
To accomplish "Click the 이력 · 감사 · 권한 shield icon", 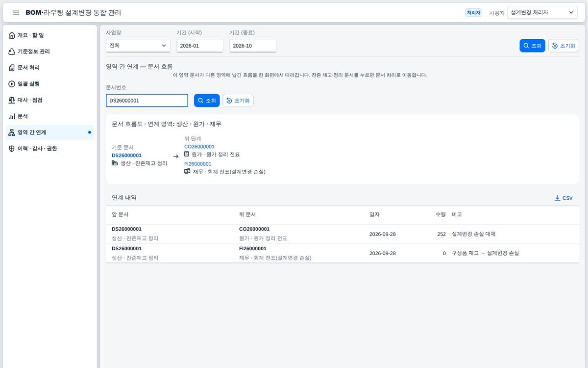I will [12, 149].
